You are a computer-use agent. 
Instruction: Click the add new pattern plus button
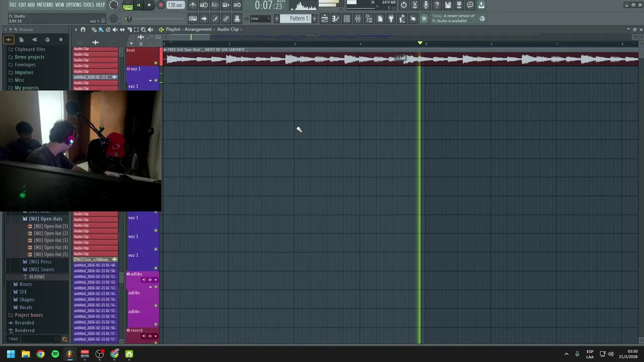(314, 19)
